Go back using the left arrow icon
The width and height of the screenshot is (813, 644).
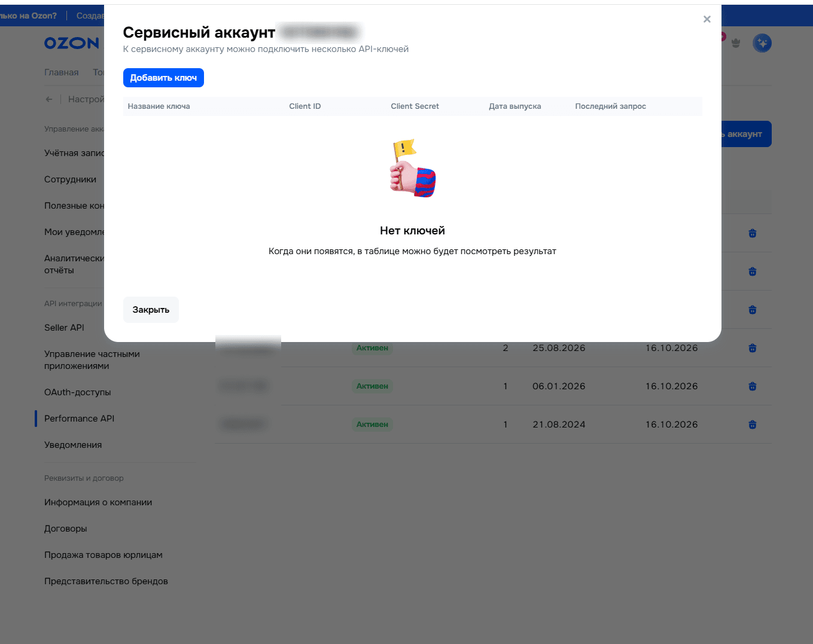click(x=49, y=99)
